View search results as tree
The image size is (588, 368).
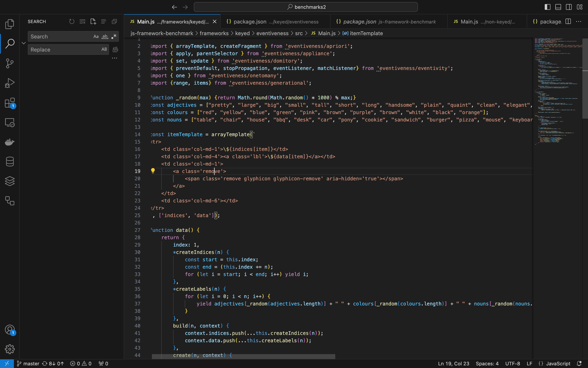coord(104,22)
